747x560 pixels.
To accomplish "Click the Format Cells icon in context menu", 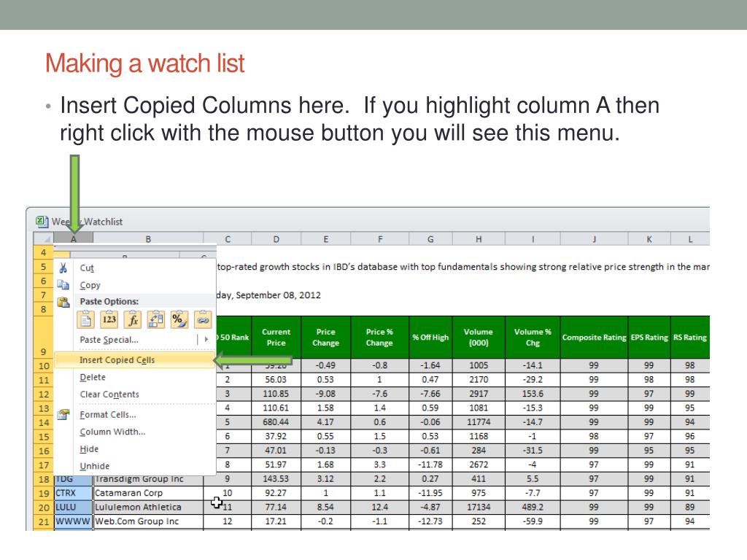I will tap(63, 415).
